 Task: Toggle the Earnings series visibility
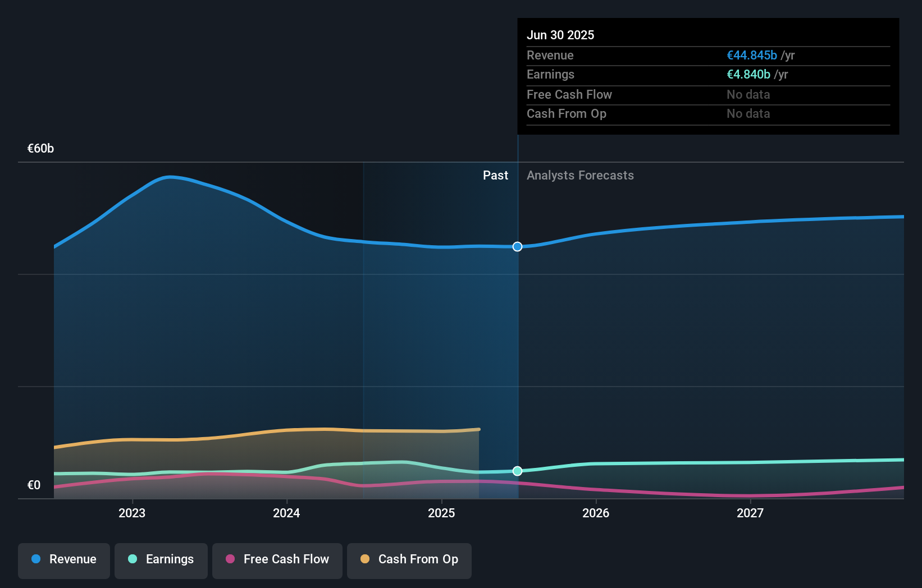click(161, 559)
